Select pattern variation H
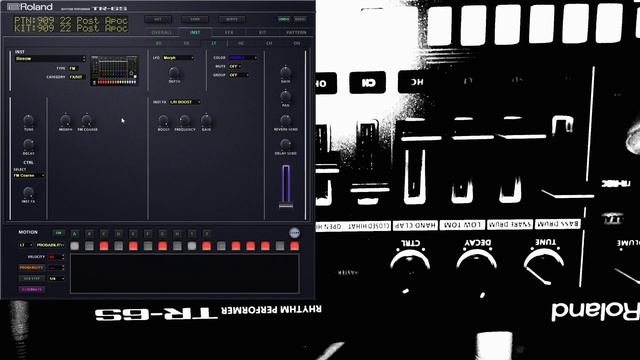 177,234
